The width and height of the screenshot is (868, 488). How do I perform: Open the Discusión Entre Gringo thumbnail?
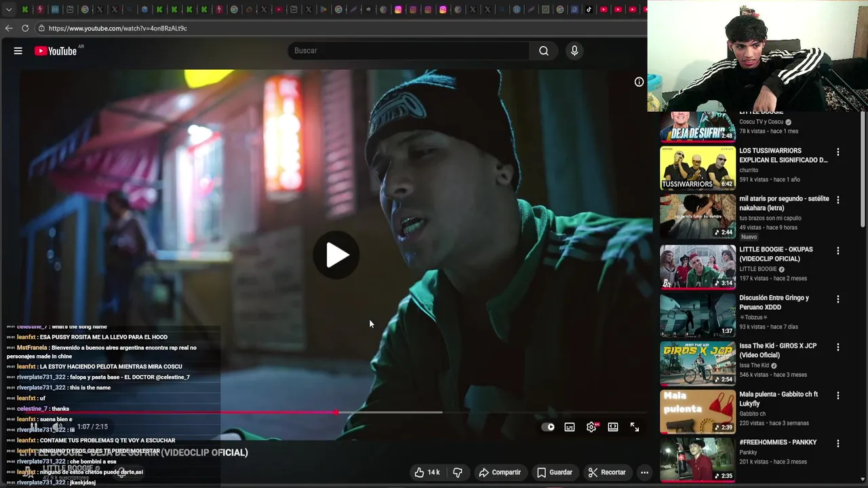[x=698, y=315]
